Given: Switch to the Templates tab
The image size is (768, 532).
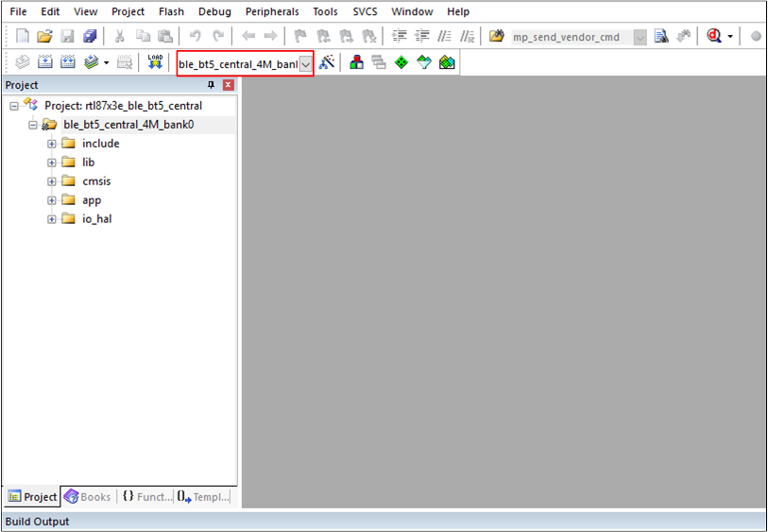Looking at the screenshot, I should tap(202, 497).
